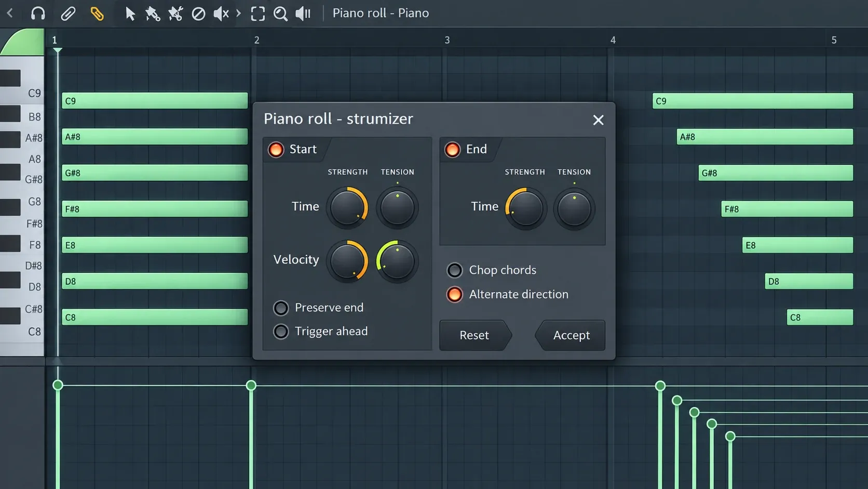868x489 pixels.
Task: Select the dashed-square selection tool
Action: pos(258,14)
